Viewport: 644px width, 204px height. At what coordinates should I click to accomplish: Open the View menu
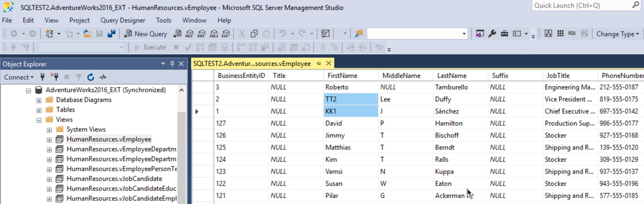coord(51,20)
